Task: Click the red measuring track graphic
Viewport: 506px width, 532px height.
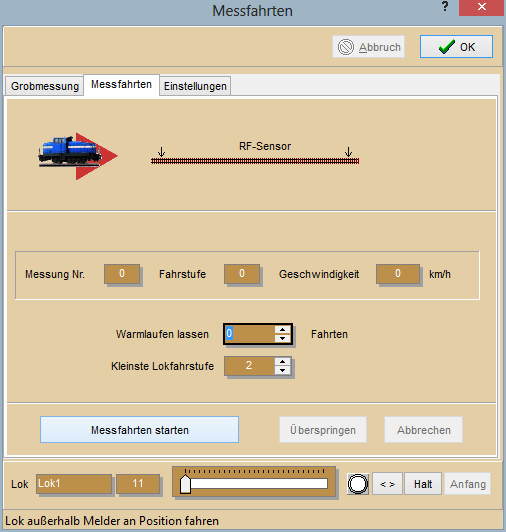Action: (255, 161)
